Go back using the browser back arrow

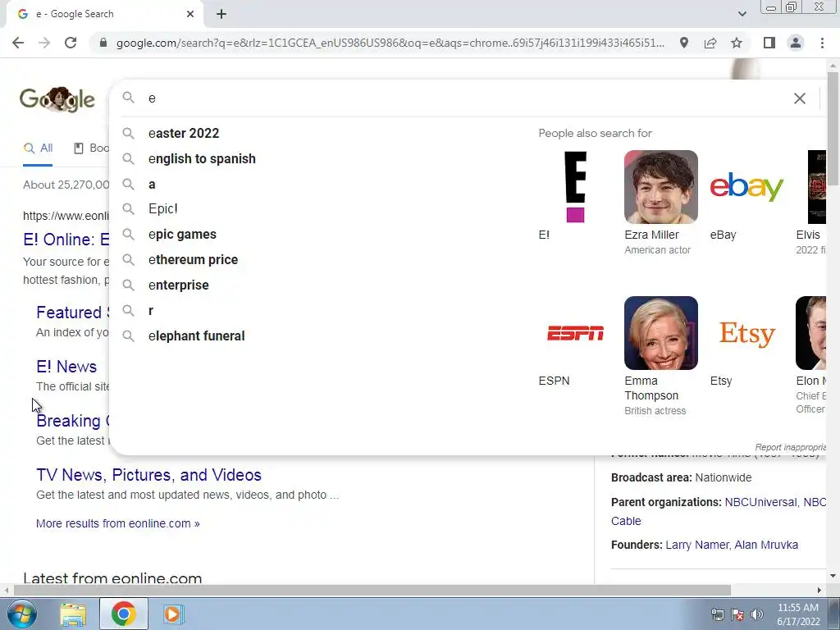(x=18, y=43)
